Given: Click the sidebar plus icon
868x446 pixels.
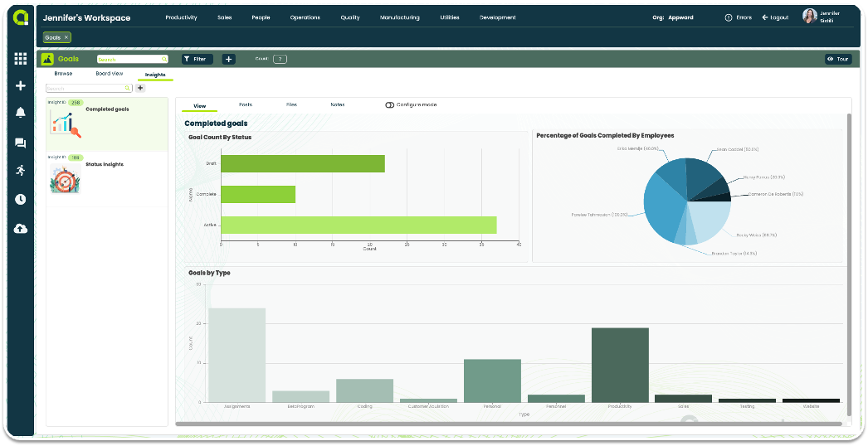Looking at the screenshot, I should click(21, 85).
